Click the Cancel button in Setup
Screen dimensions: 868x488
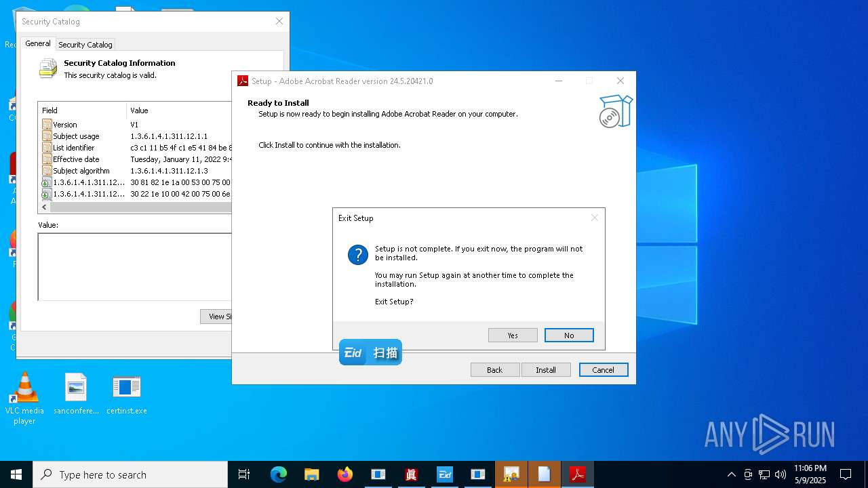[604, 370]
